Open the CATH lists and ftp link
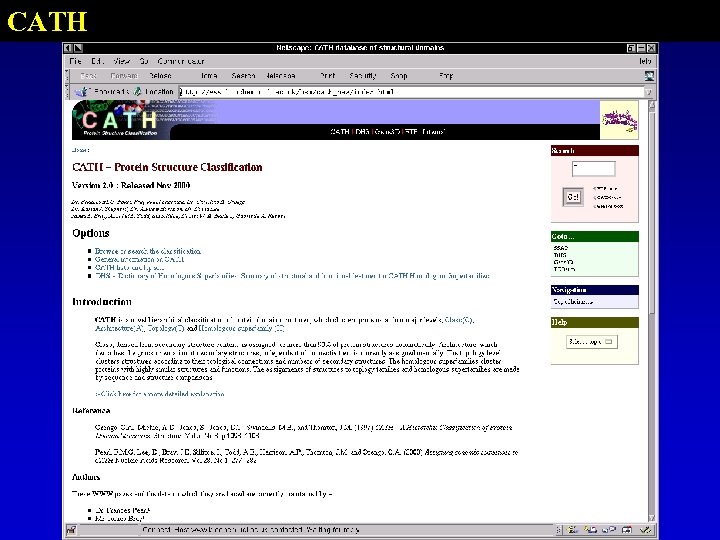The height and width of the screenshot is (540, 720). (x=129, y=268)
